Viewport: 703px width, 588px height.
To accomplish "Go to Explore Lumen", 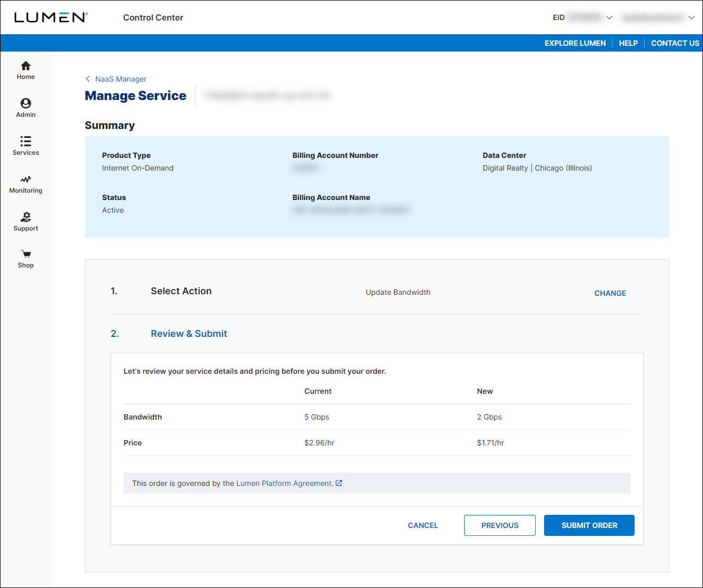I will tap(575, 43).
